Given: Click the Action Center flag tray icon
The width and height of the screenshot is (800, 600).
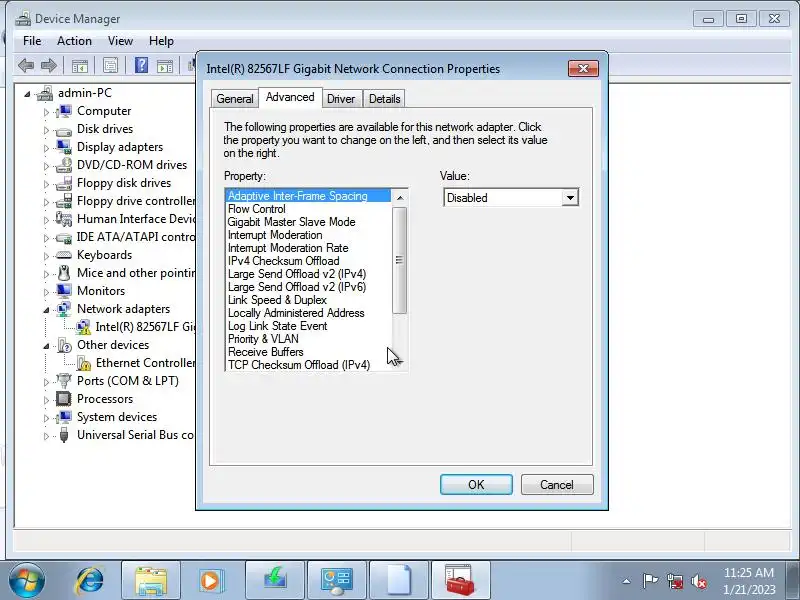Looking at the screenshot, I should tap(650, 581).
